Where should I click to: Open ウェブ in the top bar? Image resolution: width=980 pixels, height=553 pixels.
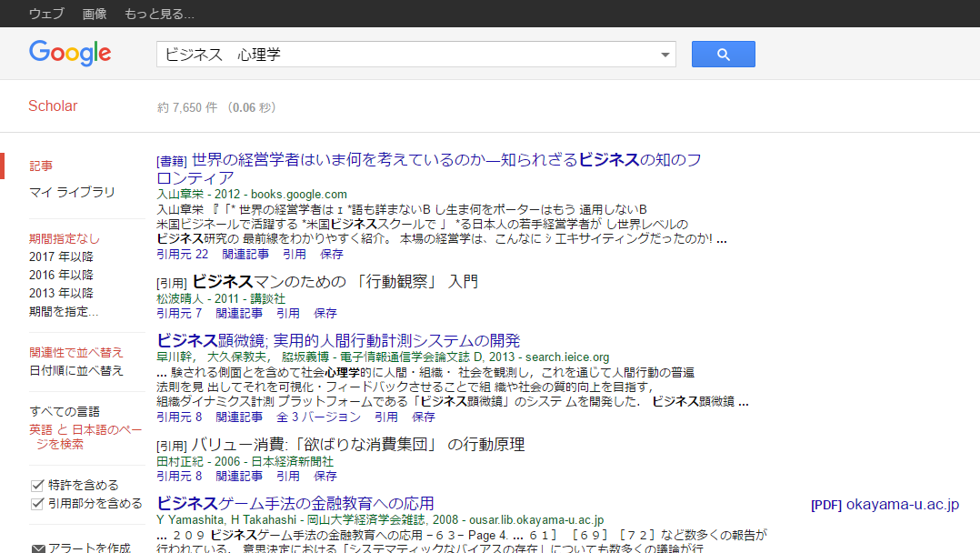[46, 14]
